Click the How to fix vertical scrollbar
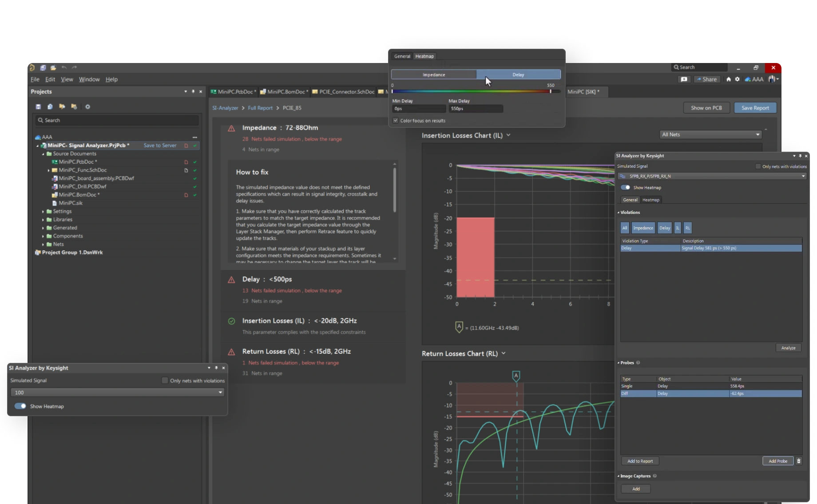 coord(394,190)
